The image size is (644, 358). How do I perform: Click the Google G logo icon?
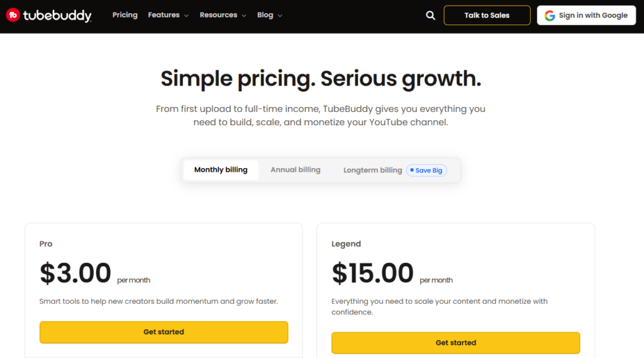pos(550,16)
